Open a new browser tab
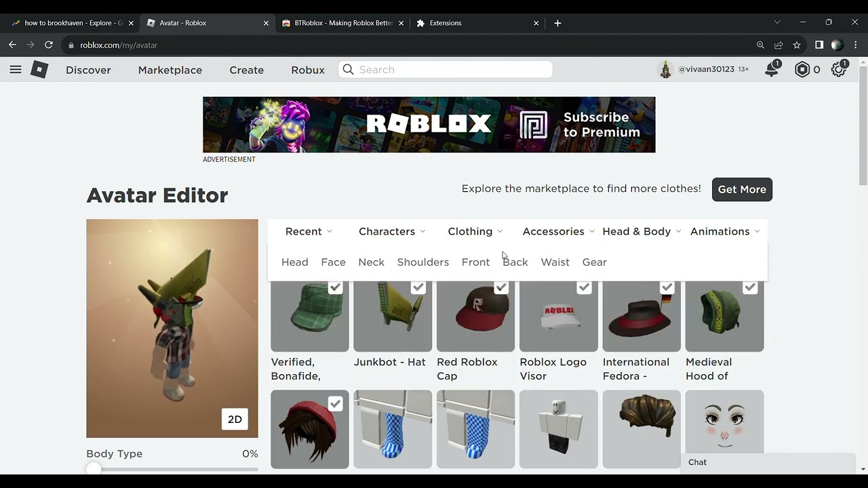 (557, 23)
